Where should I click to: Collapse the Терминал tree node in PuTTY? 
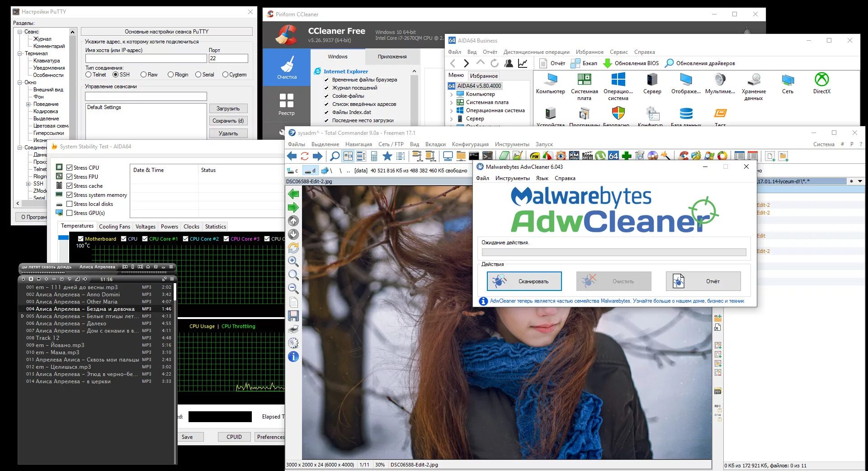point(20,53)
